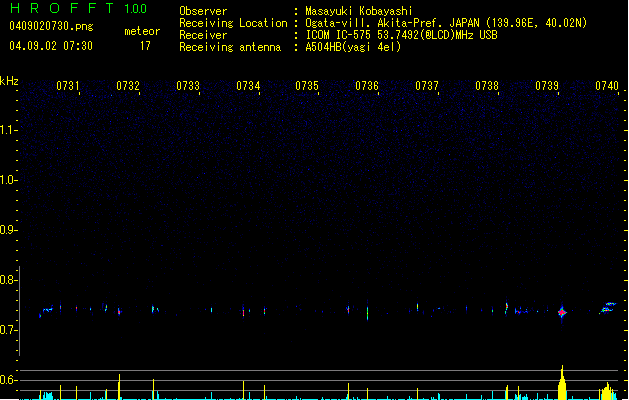Screen dimensions: 629x400
Task: Click the 'meteor' label
Action: pos(142,31)
